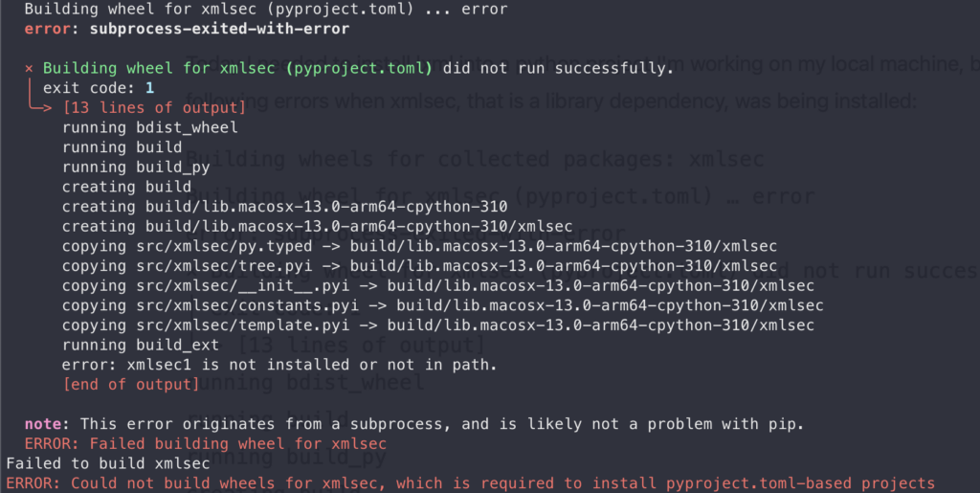Click the line copying py.typed
Image resolution: width=980 pixels, height=493 pixels.
(419, 246)
